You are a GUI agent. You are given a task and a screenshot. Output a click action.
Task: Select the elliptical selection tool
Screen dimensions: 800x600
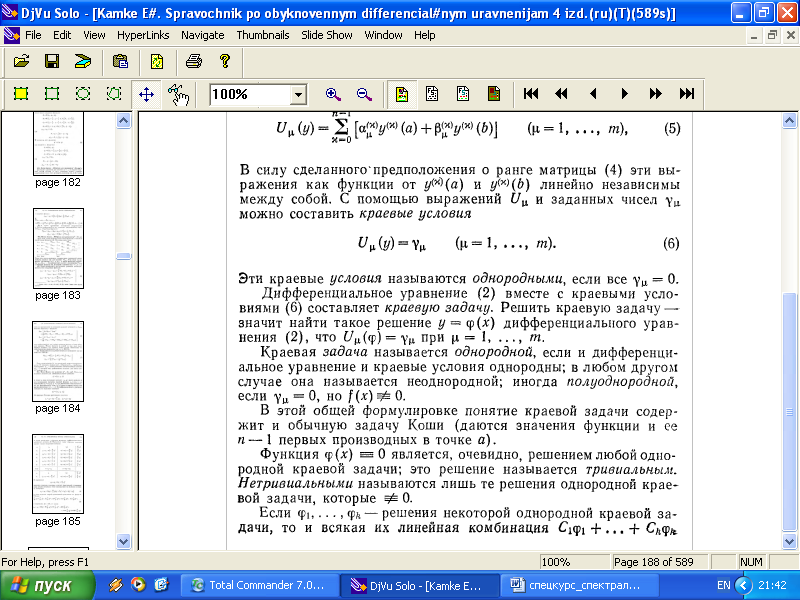83,94
